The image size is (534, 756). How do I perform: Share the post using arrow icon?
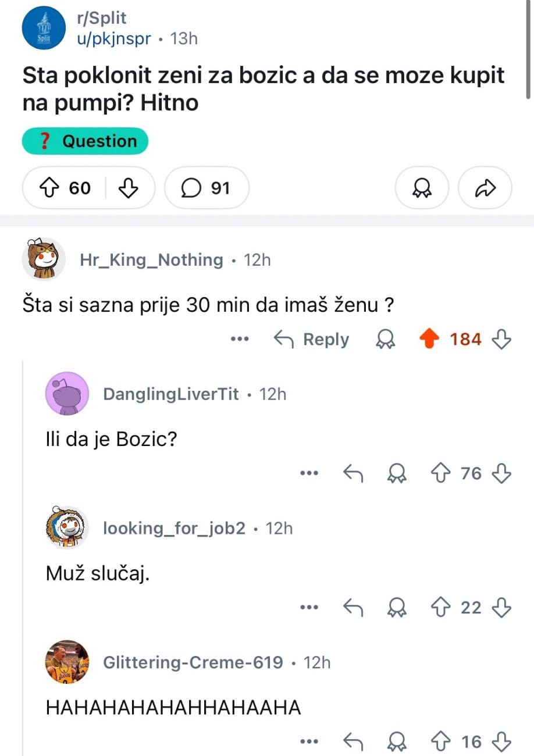tap(485, 188)
